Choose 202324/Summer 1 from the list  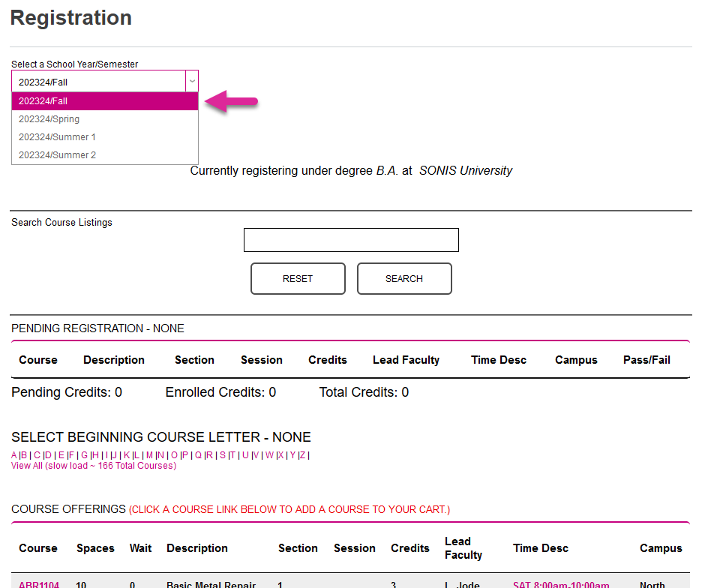coord(57,136)
